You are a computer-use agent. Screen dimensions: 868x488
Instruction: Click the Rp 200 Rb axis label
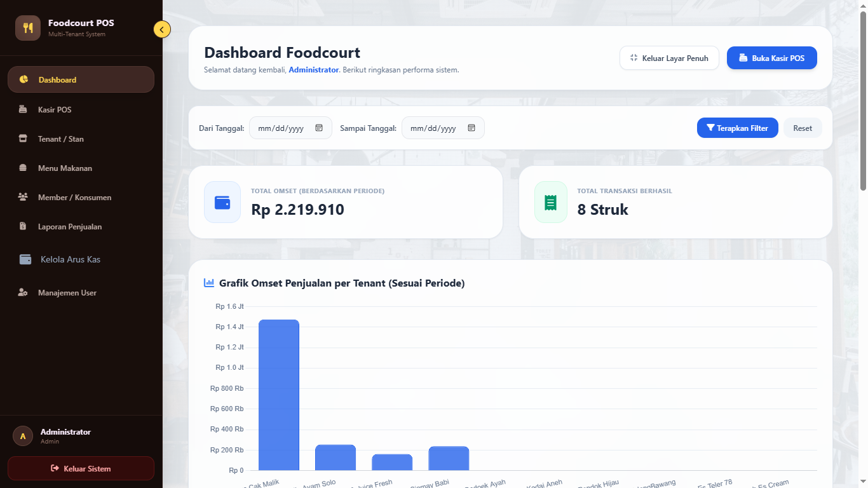point(227,450)
